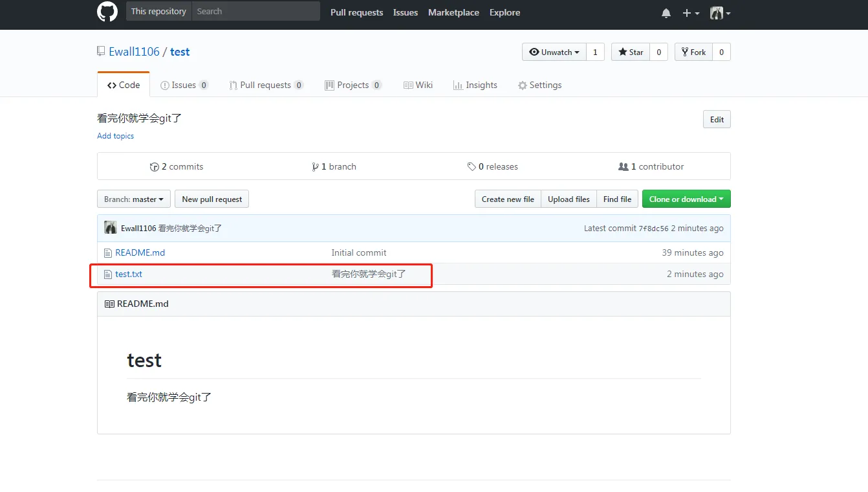868x492 pixels.
Task: Open the plus create-new menu
Action: click(x=691, y=13)
